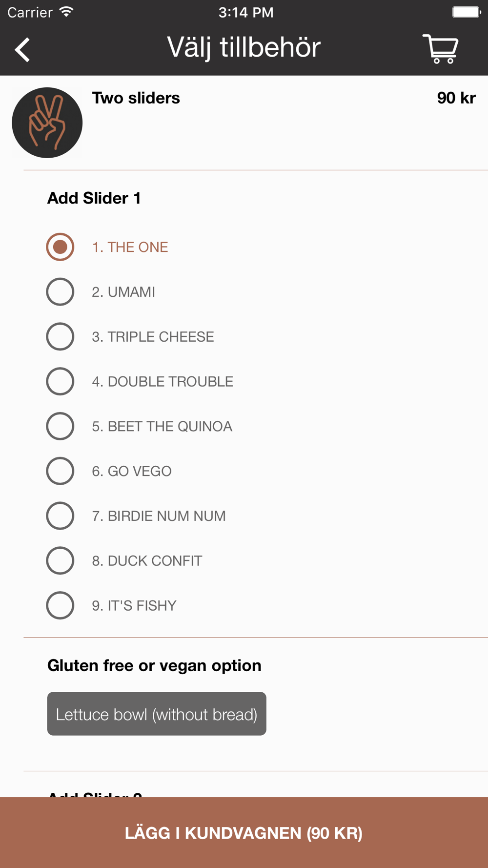Choose the 2. UMAMI slider option
This screenshot has height=868, width=488.
coord(60,292)
